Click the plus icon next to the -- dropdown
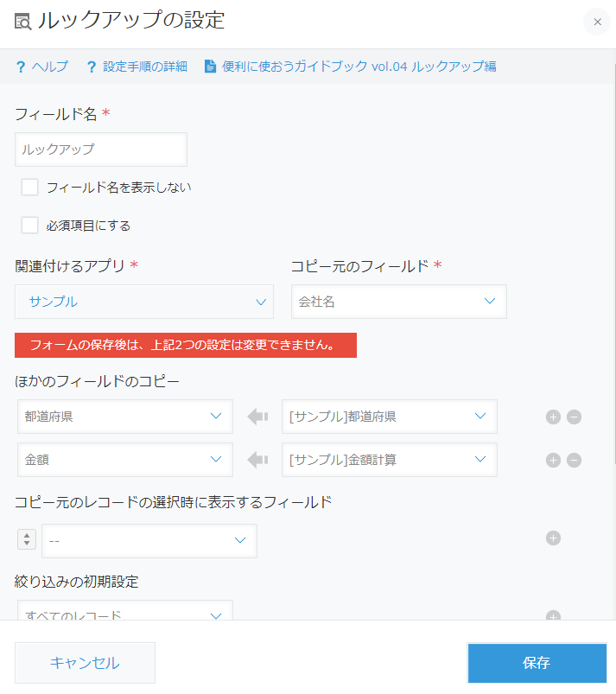The image size is (616, 694). coord(553,538)
